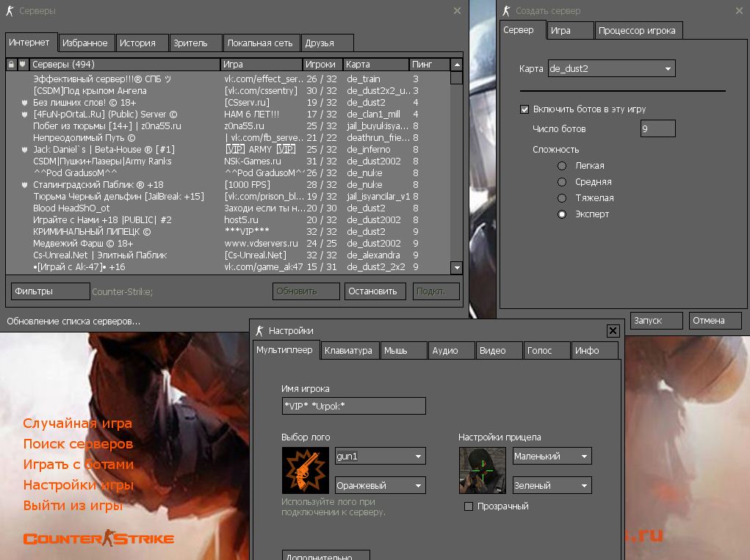The width and height of the screenshot is (750, 560).
Task: Open the logo dropdown showing 'gun1'
Action: tap(381, 457)
